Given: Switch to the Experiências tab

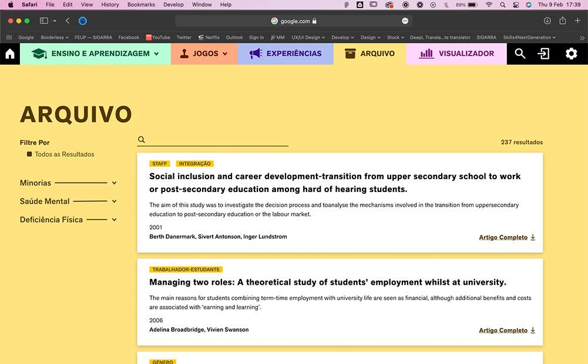Looking at the screenshot, I should [x=285, y=54].
